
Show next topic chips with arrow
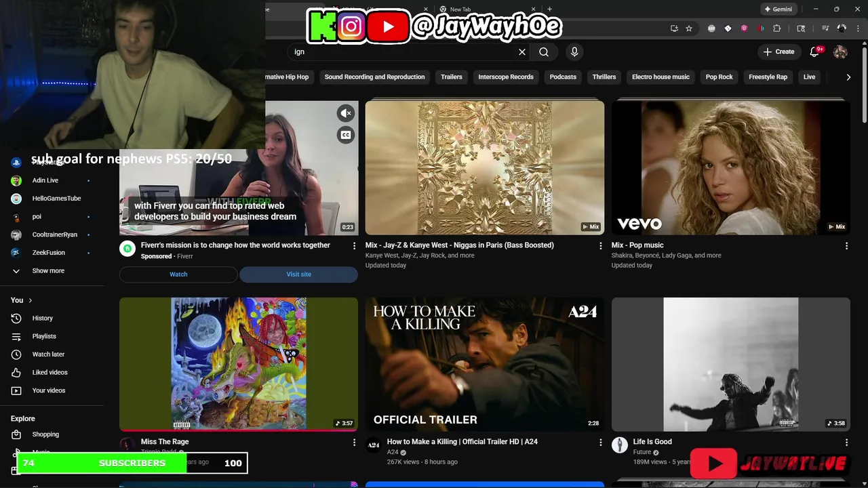pos(848,77)
